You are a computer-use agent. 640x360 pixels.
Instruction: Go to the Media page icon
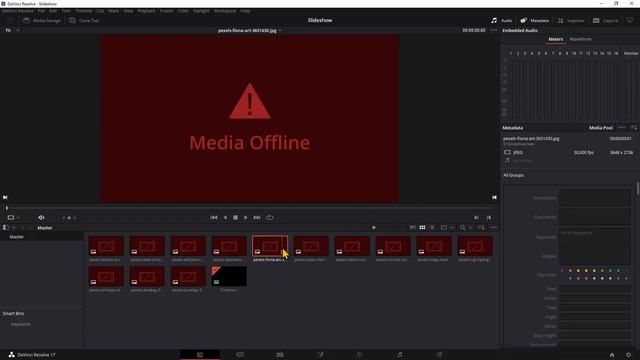click(200, 355)
